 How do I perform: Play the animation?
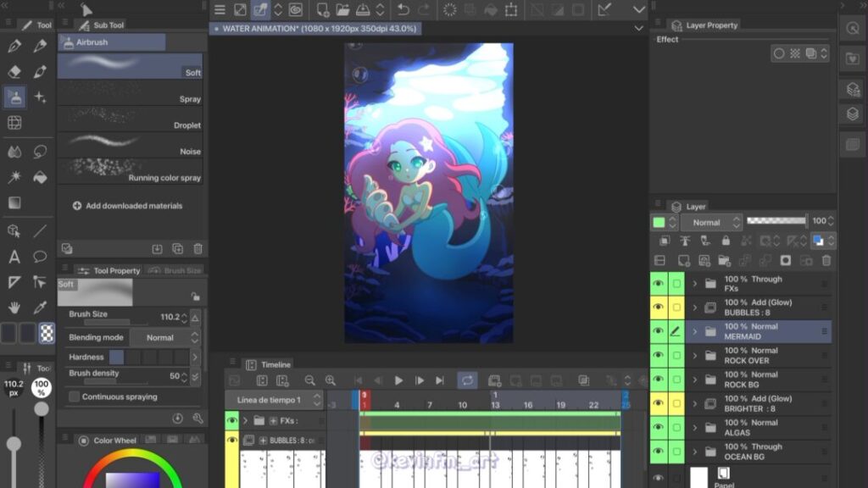click(x=398, y=380)
